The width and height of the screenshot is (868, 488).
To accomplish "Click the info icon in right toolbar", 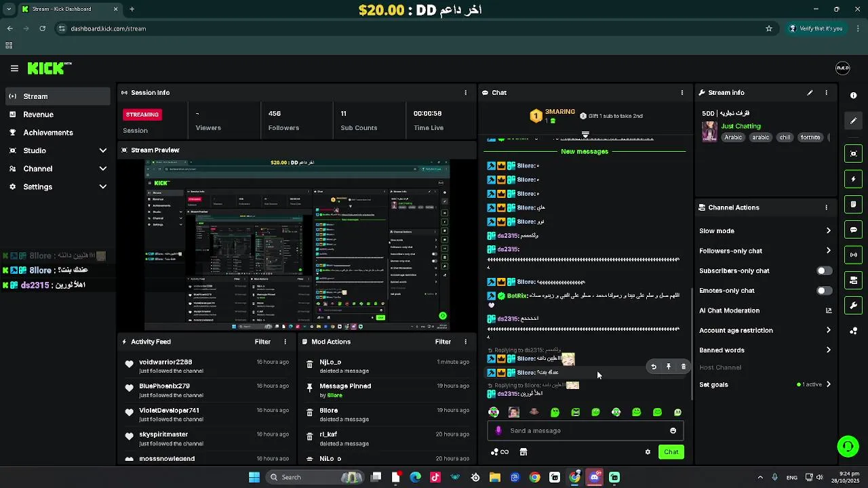I will pos(854,96).
